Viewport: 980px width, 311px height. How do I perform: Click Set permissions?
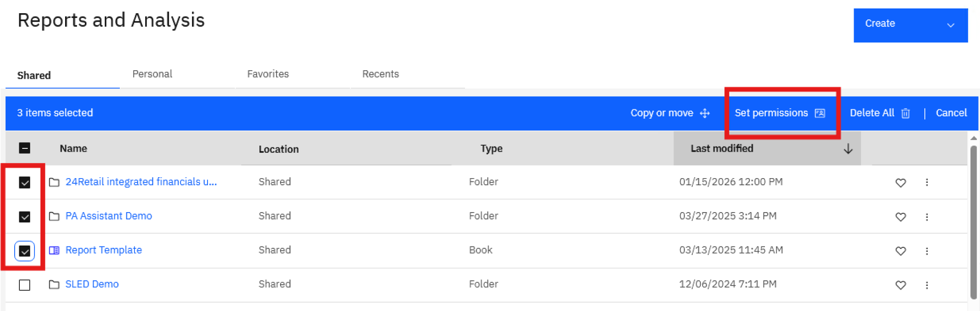pyautogui.click(x=780, y=113)
